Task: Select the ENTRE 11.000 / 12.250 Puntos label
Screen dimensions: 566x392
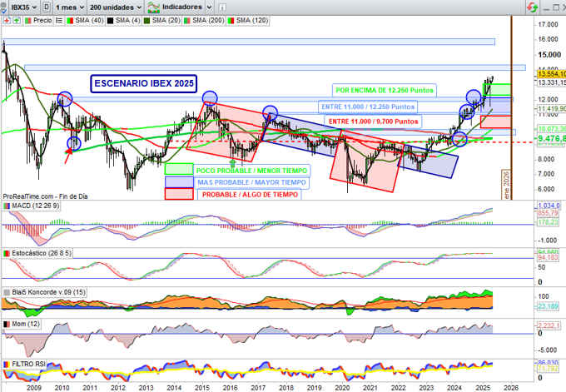Action: (x=368, y=107)
